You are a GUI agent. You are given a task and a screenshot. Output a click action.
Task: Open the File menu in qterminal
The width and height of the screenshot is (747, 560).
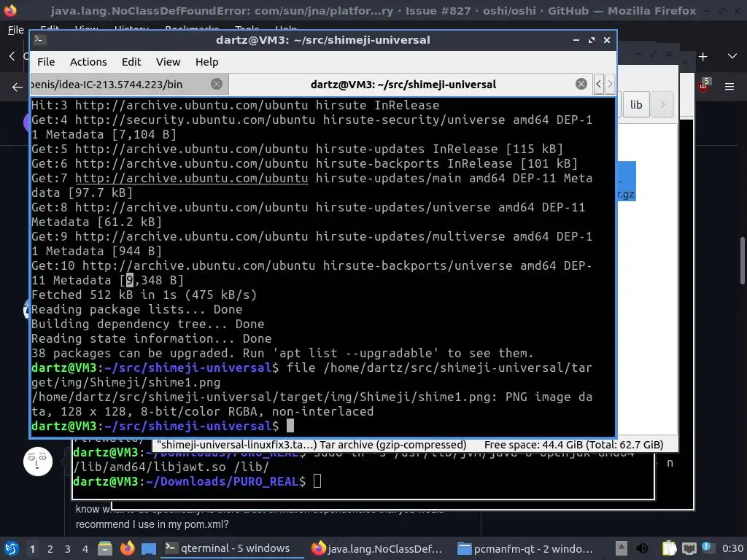[x=46, y=62]
